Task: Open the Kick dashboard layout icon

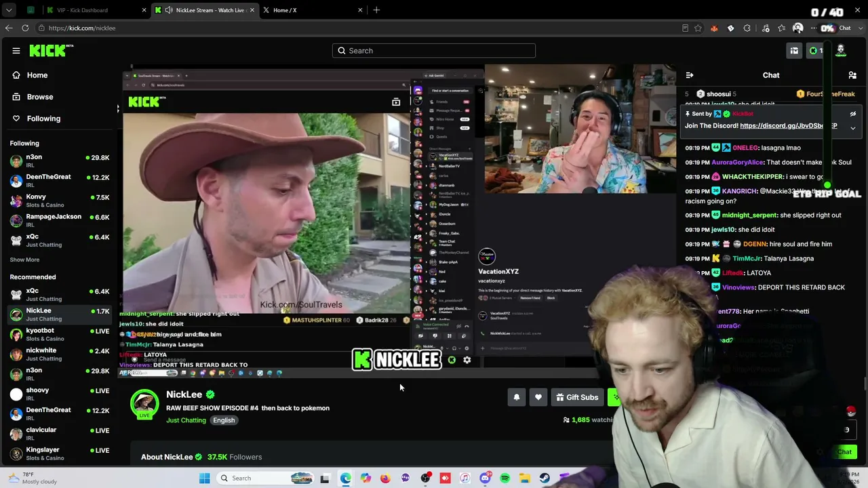Action: (x=794, y=51)
